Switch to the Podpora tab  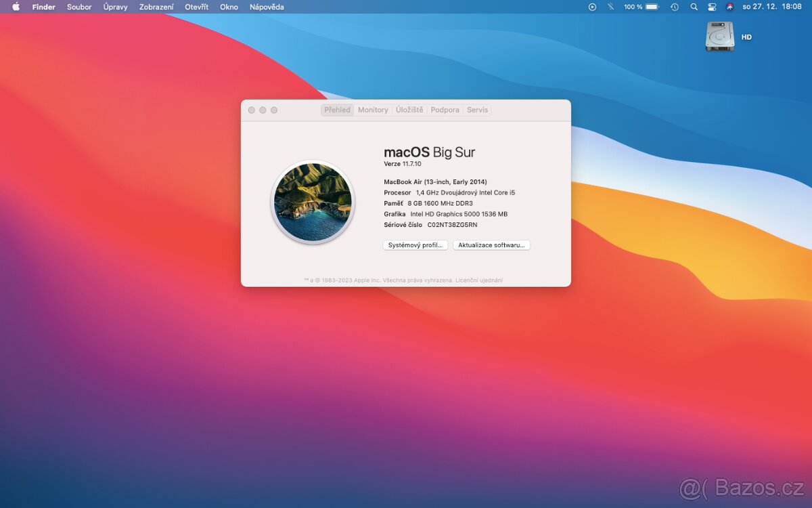point(445,110)
